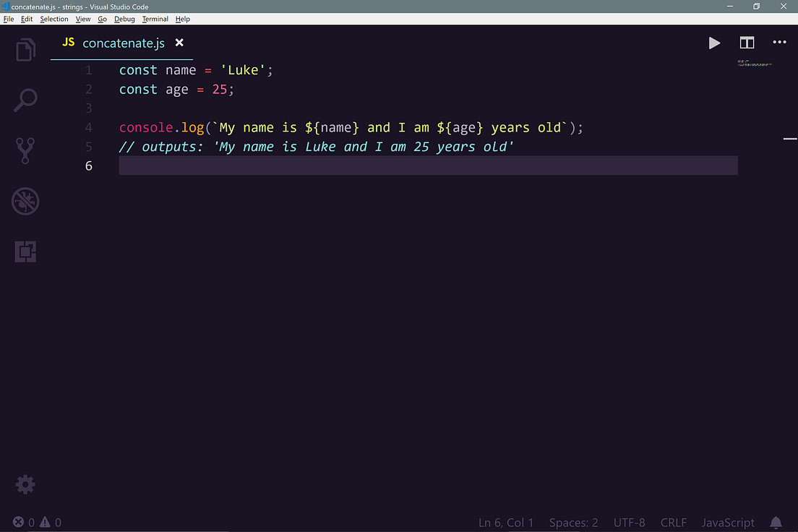
Task: Open go-to-line by clicking Ln 6, Col 1
Action: (507, 522)
